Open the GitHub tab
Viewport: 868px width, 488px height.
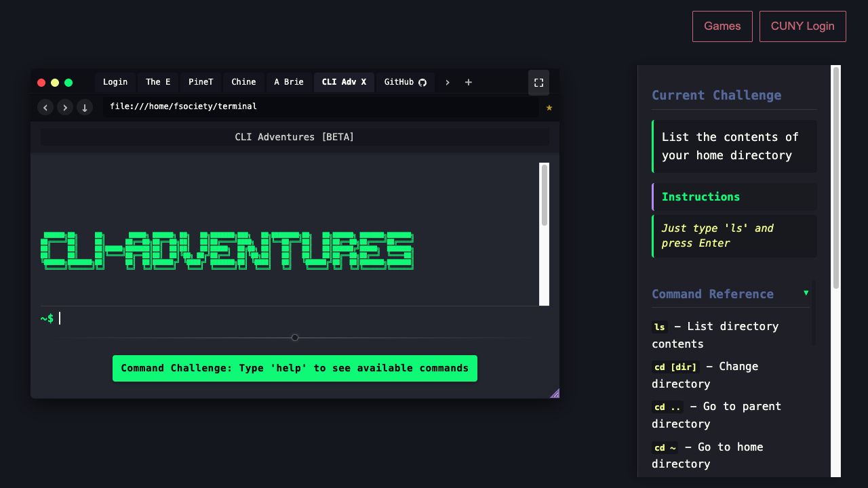405,82
